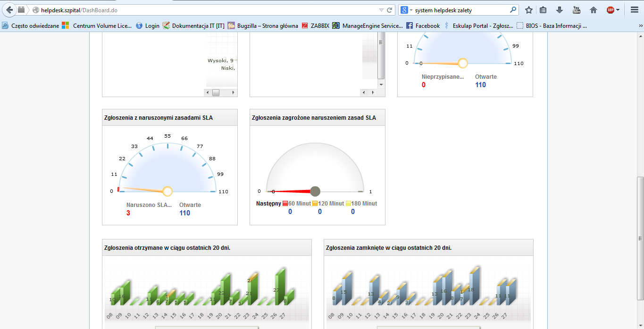Viewport: 644px width, 329px height.
Task: Expand the Adblock Plus dropdown arrow
Action: (618, 10)
